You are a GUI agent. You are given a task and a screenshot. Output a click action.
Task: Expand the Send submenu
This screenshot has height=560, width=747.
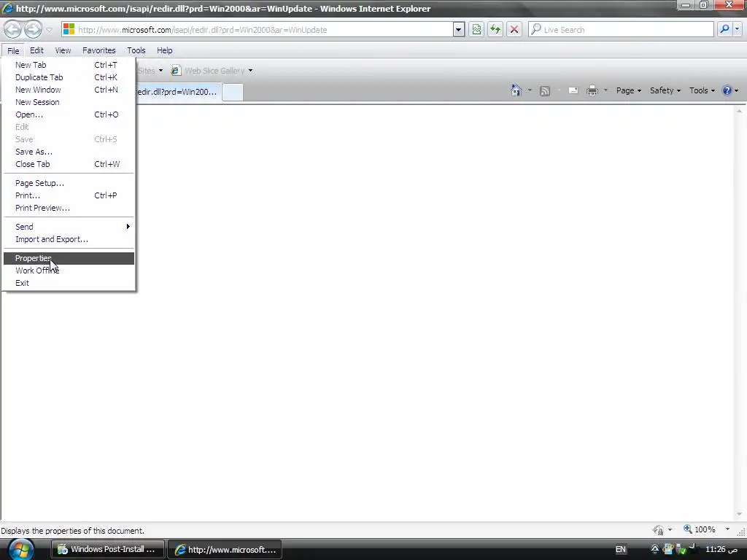pyautogui.click(x=69, y=227)
